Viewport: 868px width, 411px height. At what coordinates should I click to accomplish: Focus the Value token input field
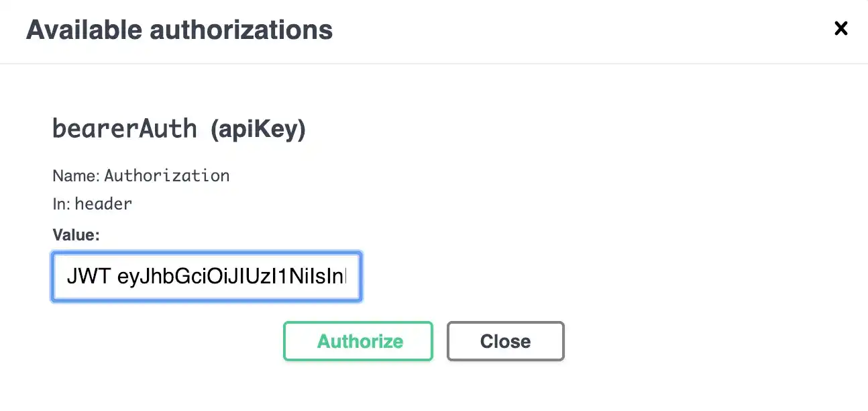(x=207, y=277)
